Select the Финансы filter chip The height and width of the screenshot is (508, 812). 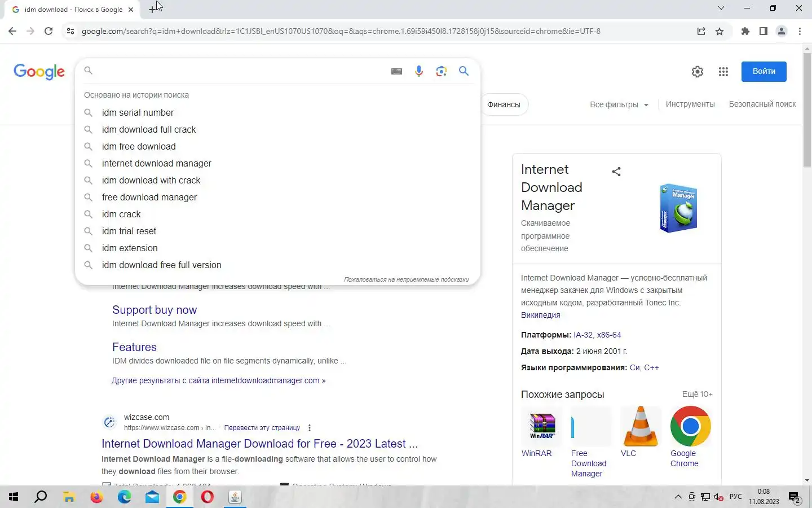504,104
